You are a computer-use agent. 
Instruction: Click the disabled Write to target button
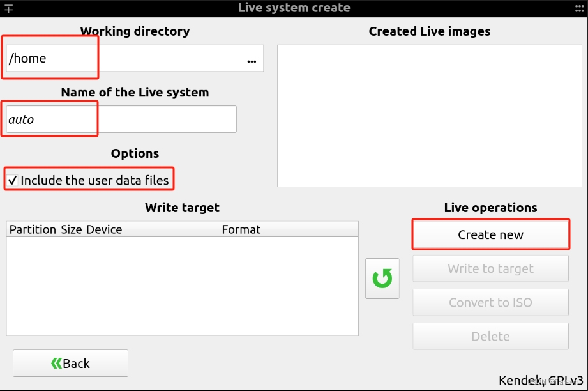(490, 268)
